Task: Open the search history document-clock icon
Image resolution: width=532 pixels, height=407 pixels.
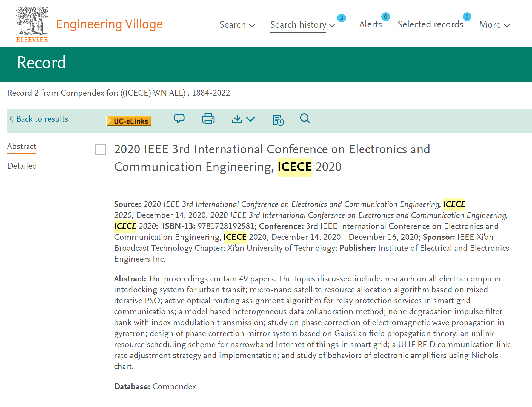Action: tap(278, 120)
